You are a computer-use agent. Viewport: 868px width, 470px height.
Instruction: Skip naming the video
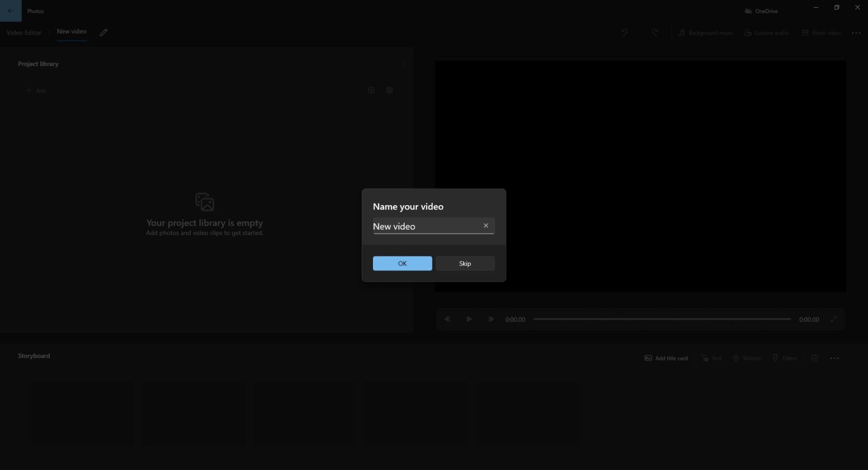(465, 263)
